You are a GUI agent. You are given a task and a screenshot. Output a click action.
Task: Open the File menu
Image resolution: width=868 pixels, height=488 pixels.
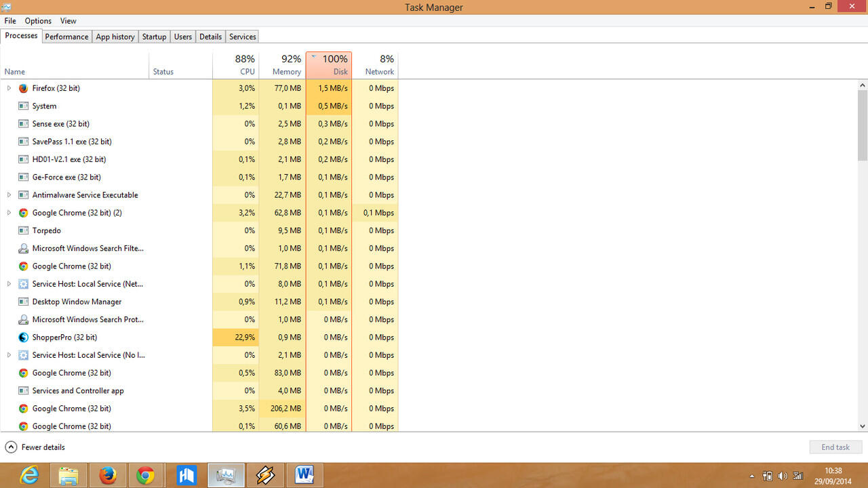coord(10,21)
